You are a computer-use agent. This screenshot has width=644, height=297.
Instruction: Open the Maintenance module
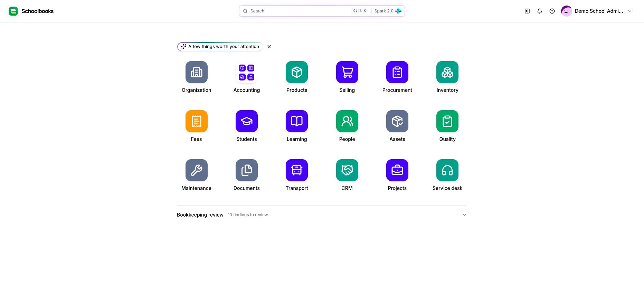pyautogui.click(x=197, y=170)
